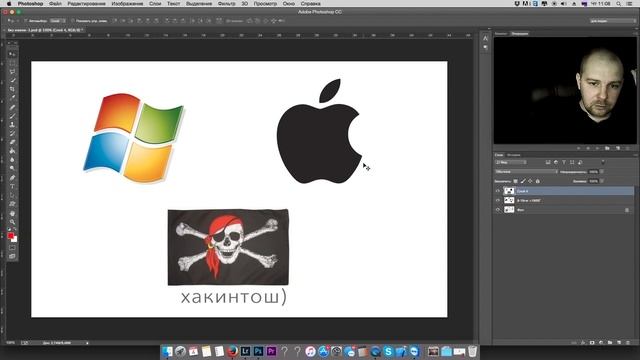Select the Blur tool

12,159
